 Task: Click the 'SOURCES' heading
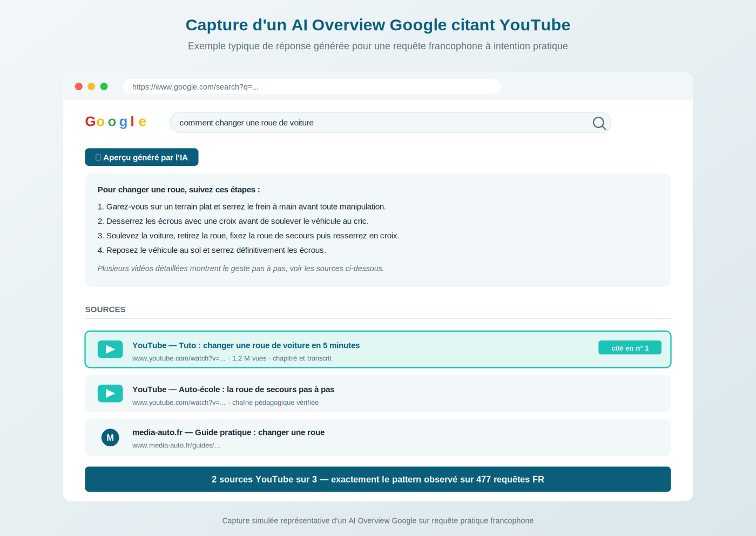click(105, 310)
